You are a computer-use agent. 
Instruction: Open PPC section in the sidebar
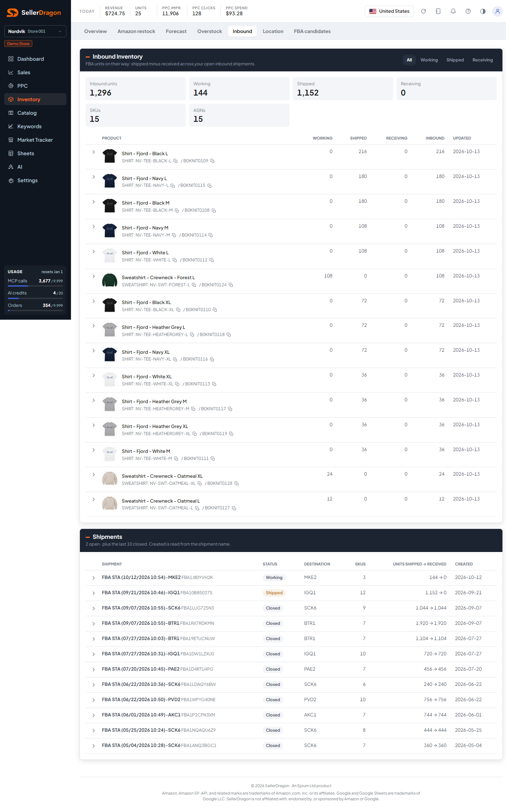click(x=35, y=86)
